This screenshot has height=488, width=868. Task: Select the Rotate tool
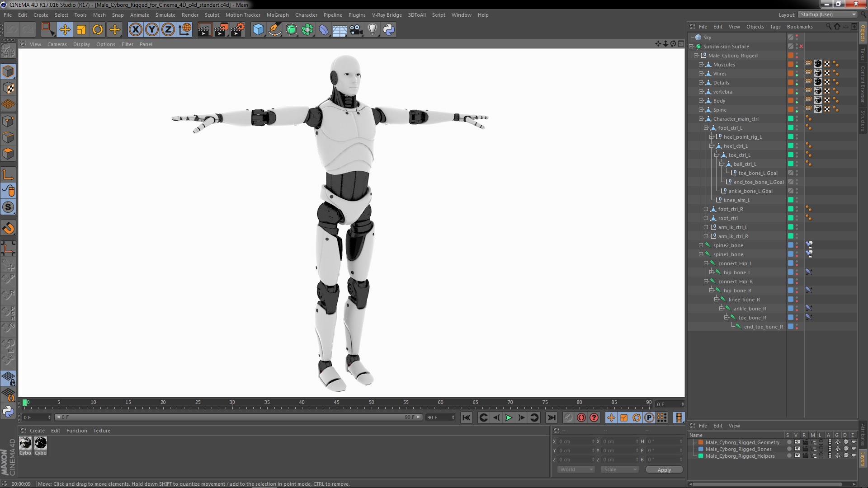pyautogui.click(x=98, y=30)
